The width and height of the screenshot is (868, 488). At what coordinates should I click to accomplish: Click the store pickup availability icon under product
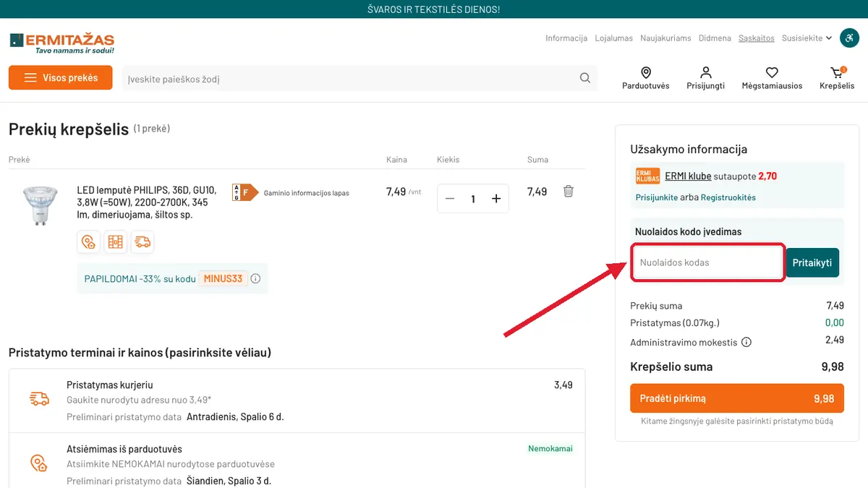pos(88,242)
